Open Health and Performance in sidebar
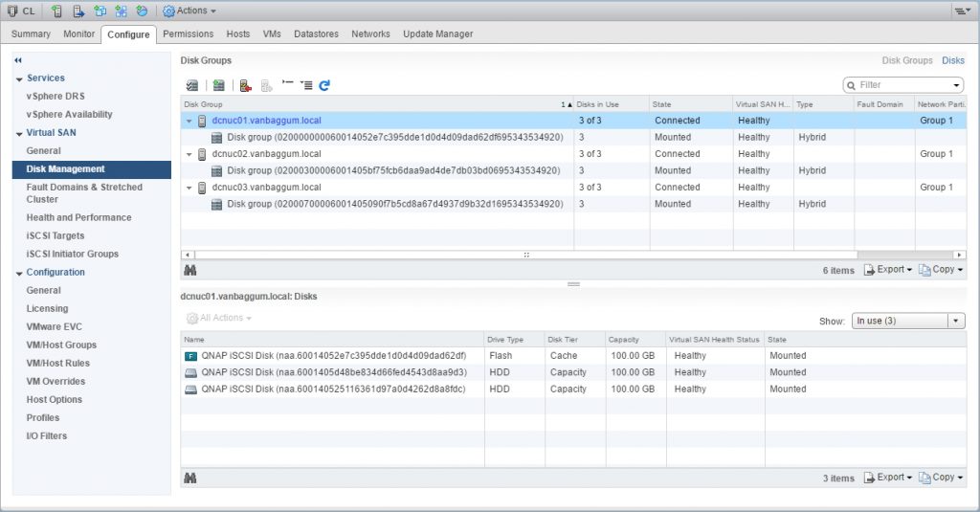Image resolution: width=980 pixels, height=512 pixels. (x=77, y=217)
